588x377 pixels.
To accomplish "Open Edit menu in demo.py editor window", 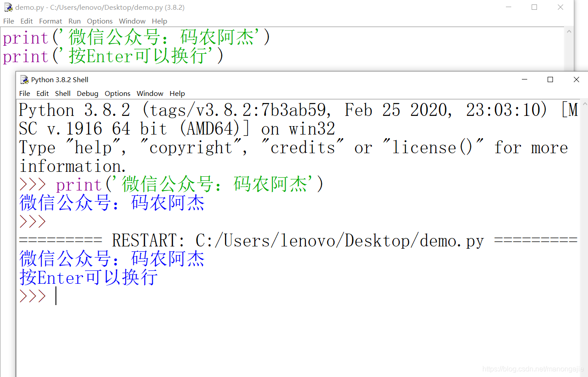I will (x=27, y=21).
